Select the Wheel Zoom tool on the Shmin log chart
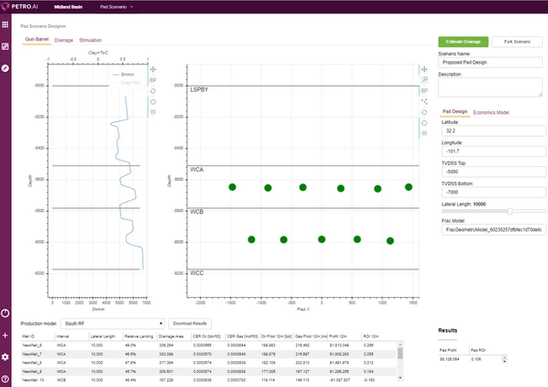The width and height of the screenshot is (548, 387). point(153,80)
